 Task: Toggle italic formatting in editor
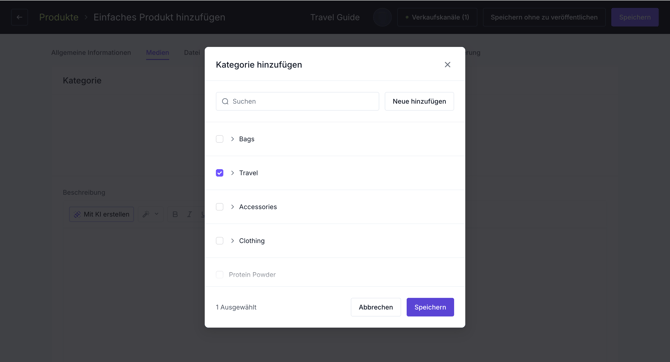[189, 214]
